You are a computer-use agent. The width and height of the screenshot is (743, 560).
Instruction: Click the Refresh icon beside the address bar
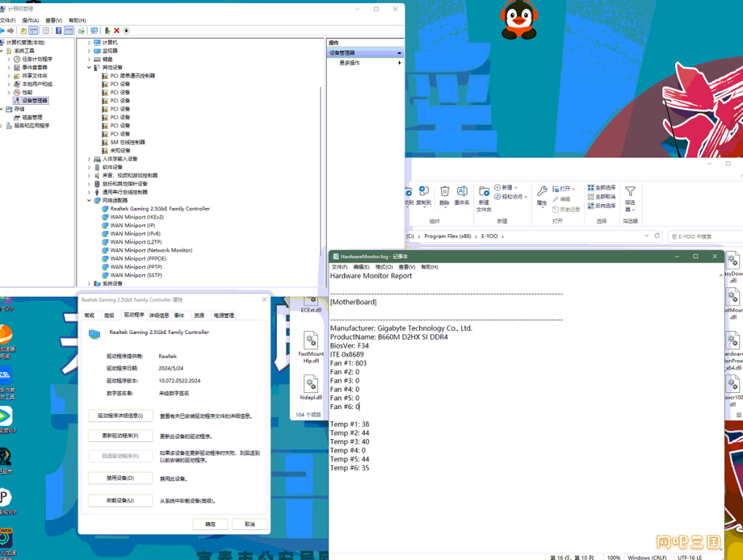657,236
